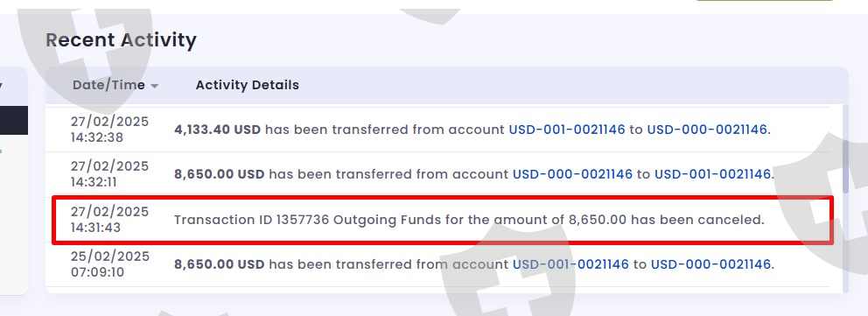Select the bold 4,133.40 USD amount

(x=218, y=130)
